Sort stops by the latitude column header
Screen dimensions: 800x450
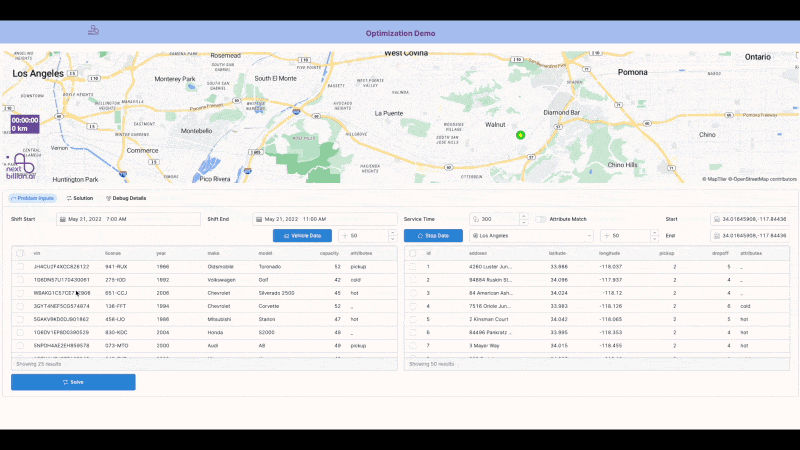pos(557,253)
